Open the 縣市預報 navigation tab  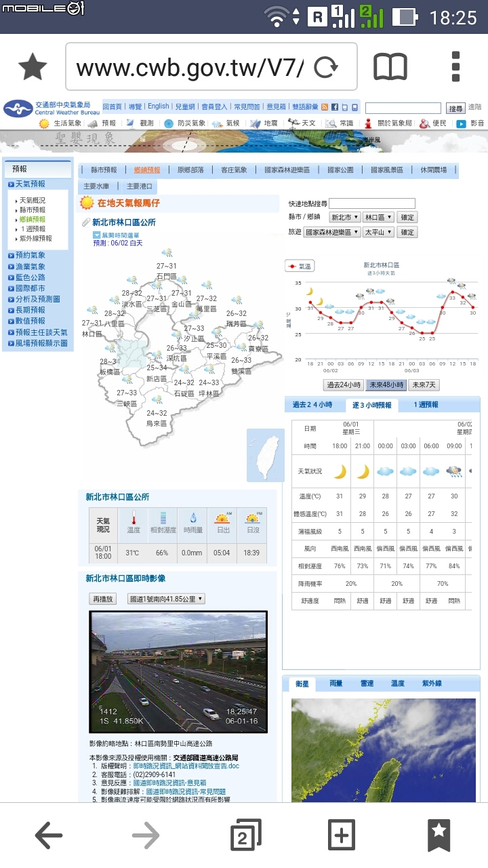click(x=104, y=170)
